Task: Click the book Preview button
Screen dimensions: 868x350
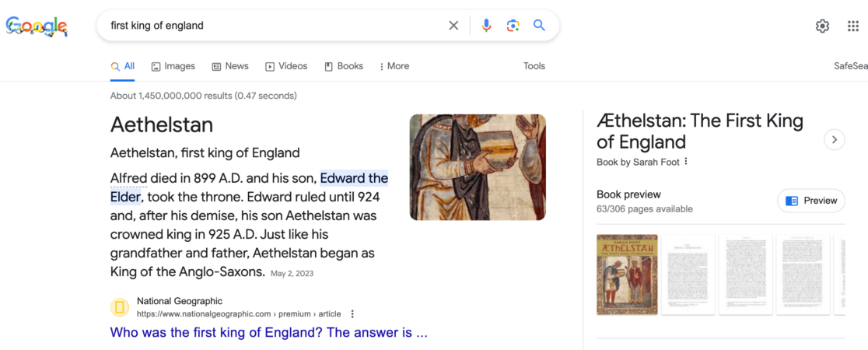Action: coord(811,201)
